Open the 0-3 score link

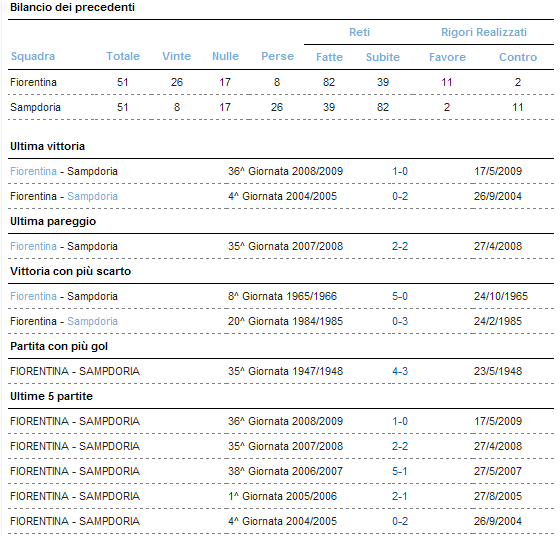[400, 321]
